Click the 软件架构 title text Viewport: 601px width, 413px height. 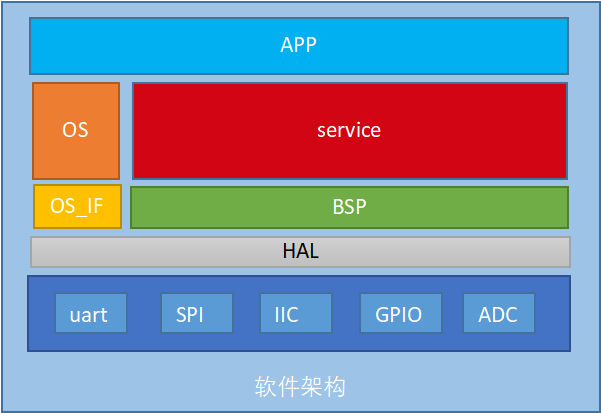pyautogui.click(x=300, y=387)
